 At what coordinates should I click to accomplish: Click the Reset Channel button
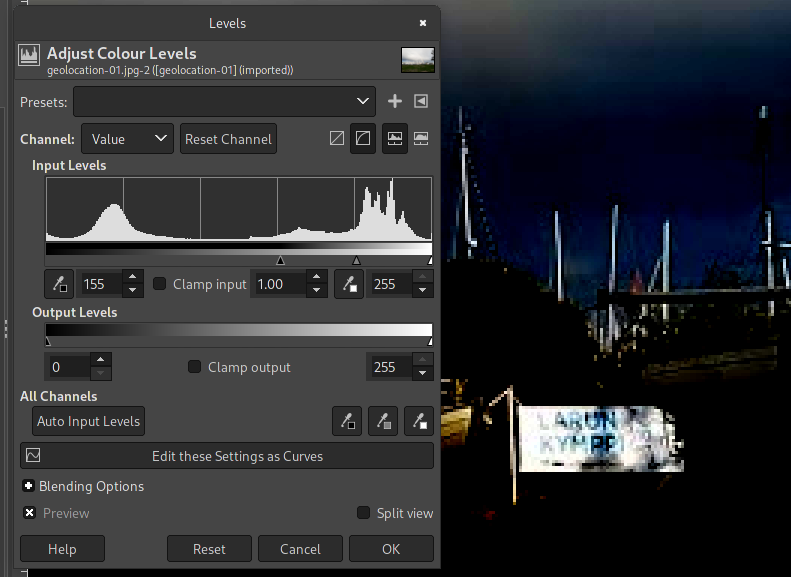228,139
